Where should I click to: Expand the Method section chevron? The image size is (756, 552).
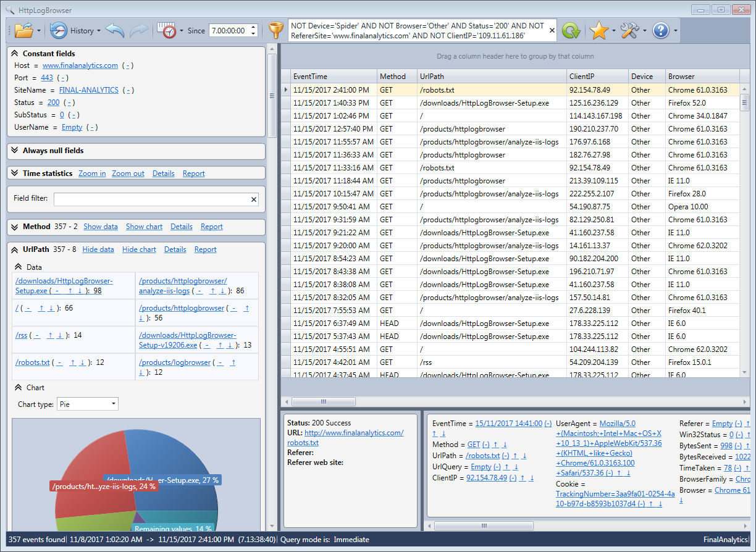coord(15,227)
